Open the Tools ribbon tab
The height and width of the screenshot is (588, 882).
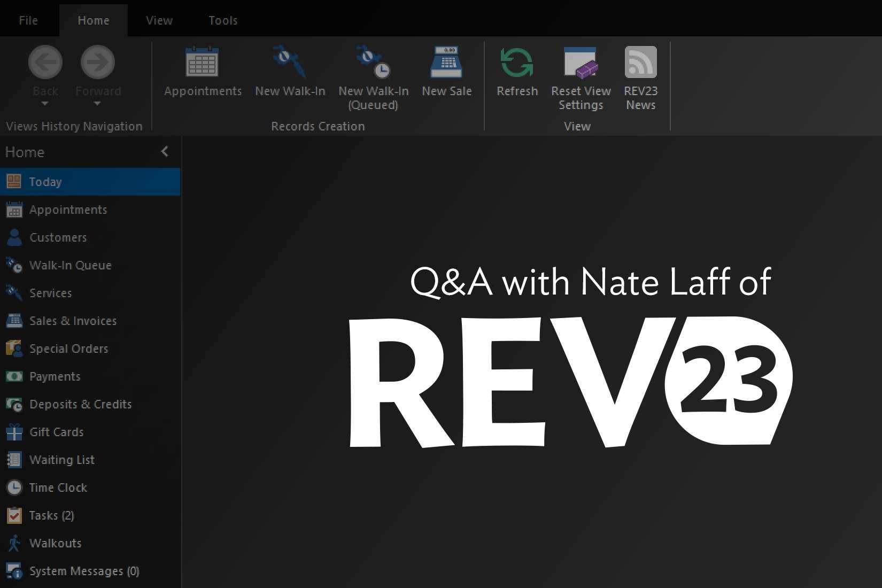pyautogui.click(x=223, y=20)
